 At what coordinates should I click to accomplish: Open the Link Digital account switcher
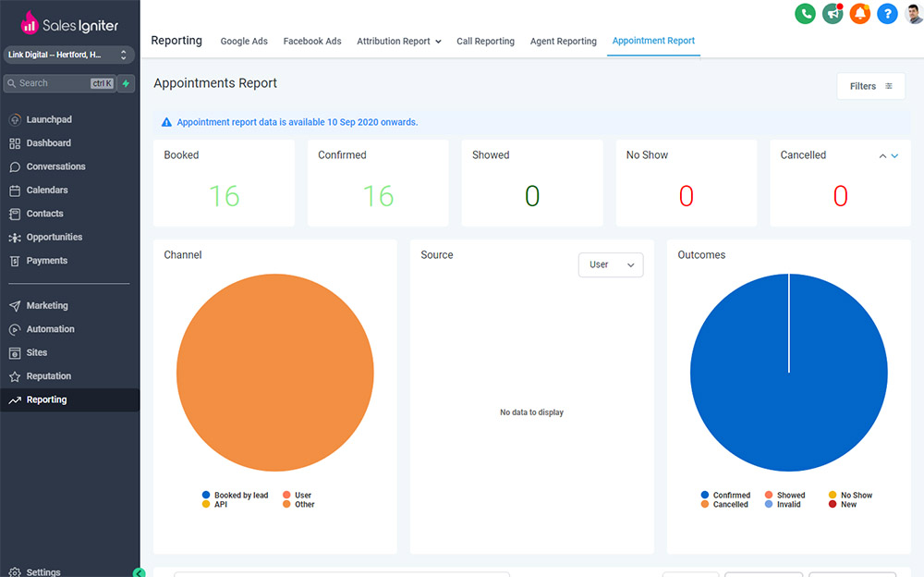coord(69,55)
